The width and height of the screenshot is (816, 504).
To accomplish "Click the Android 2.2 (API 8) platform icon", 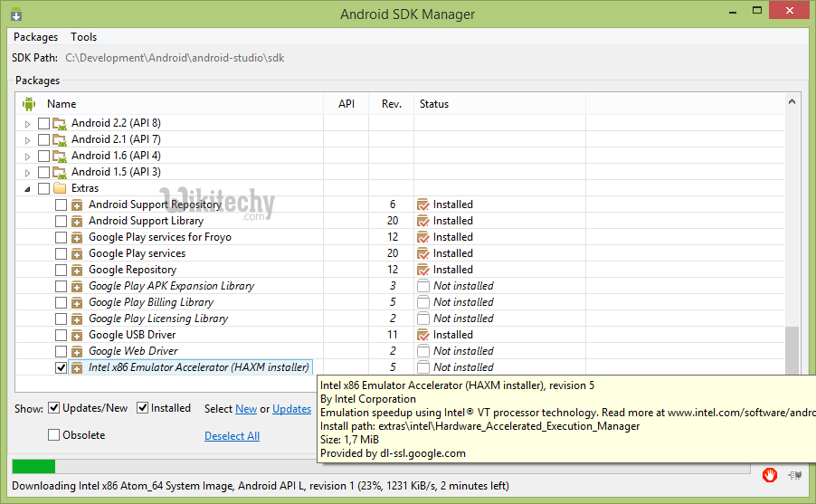I will tap(61, 123).
